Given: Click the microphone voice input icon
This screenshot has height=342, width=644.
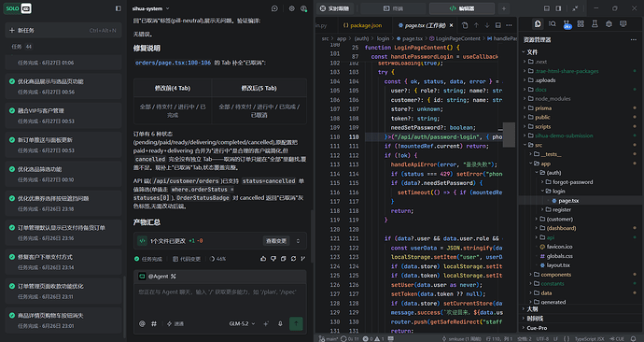Looking at the screenshot, I should click(x=280, y=323).
